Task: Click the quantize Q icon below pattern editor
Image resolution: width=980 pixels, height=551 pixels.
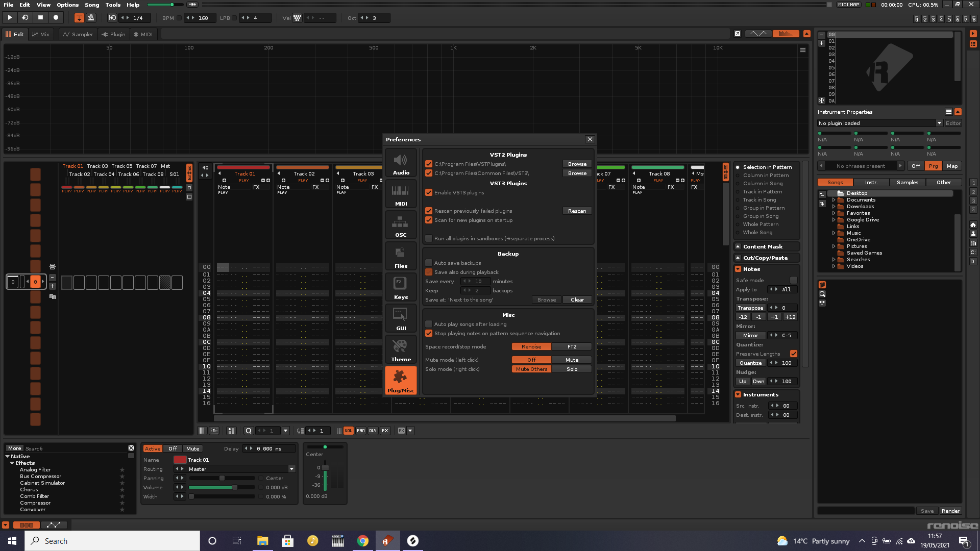Action: (249, 431)
